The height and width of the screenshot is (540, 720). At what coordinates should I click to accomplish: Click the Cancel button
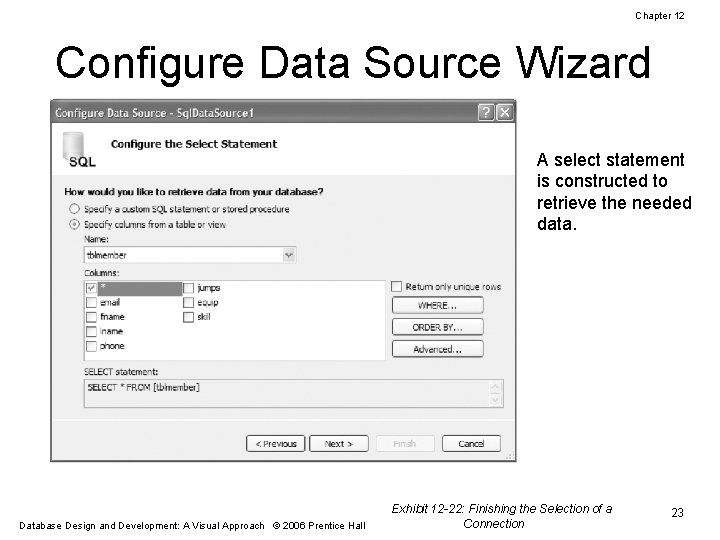pyautogui.click(x=471, y=444)
